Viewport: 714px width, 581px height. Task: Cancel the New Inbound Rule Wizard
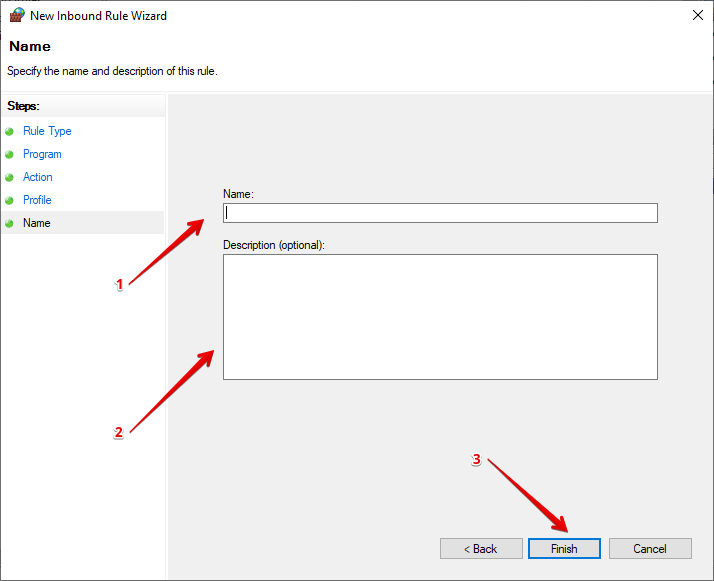pyautogui.click(x=650, y=549)
